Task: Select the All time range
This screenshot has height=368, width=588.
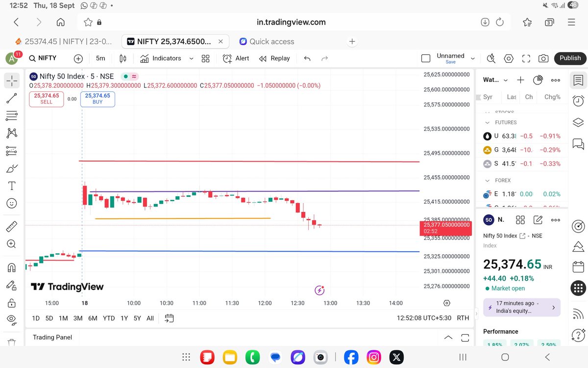Action: 150,318
